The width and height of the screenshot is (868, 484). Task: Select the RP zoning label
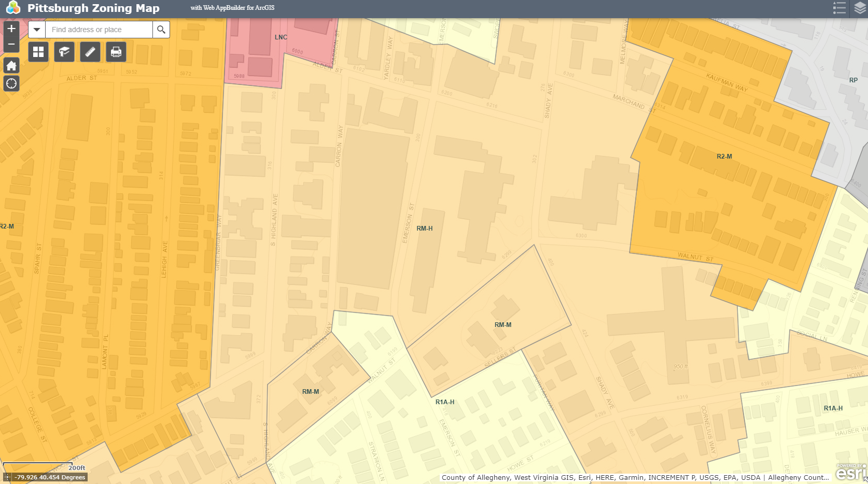pos(853,80)
